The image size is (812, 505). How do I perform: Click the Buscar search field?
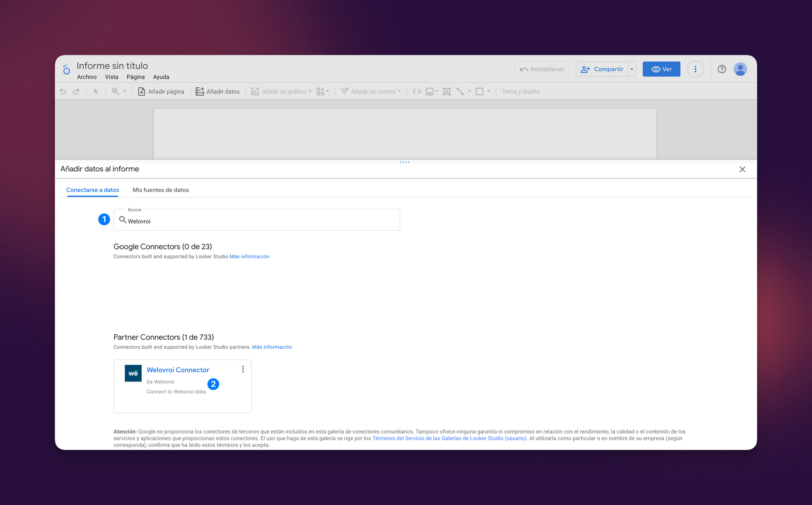click(x=257, y=220)
